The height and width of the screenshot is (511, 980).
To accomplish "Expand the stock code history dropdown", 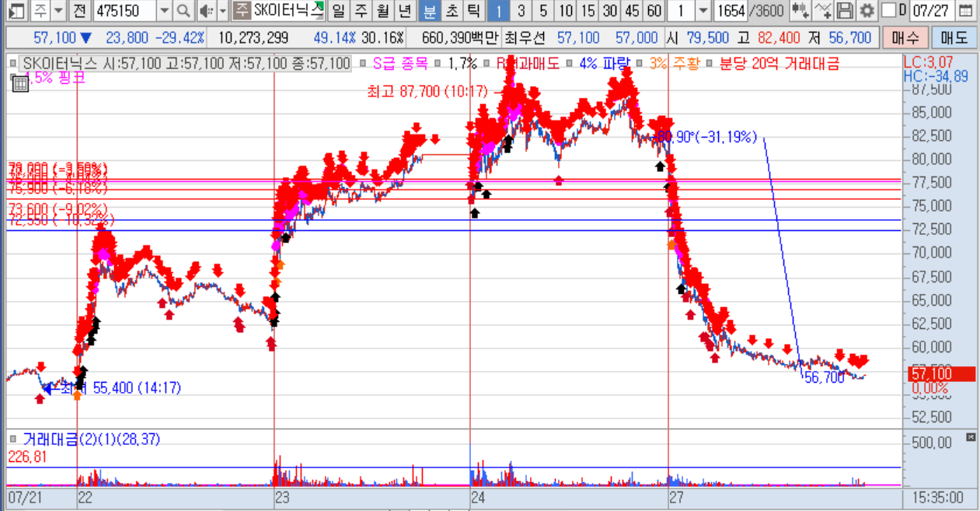I will (163, 11).
